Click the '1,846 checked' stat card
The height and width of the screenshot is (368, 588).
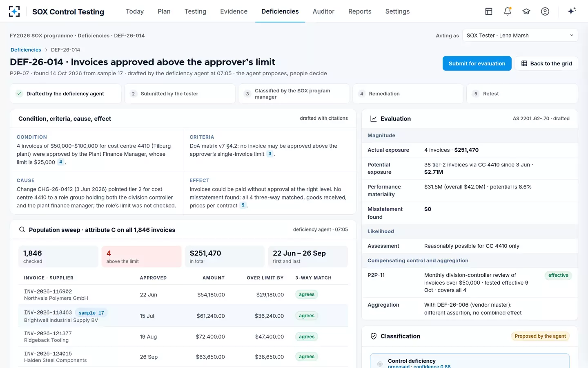[x=58, y=256]
